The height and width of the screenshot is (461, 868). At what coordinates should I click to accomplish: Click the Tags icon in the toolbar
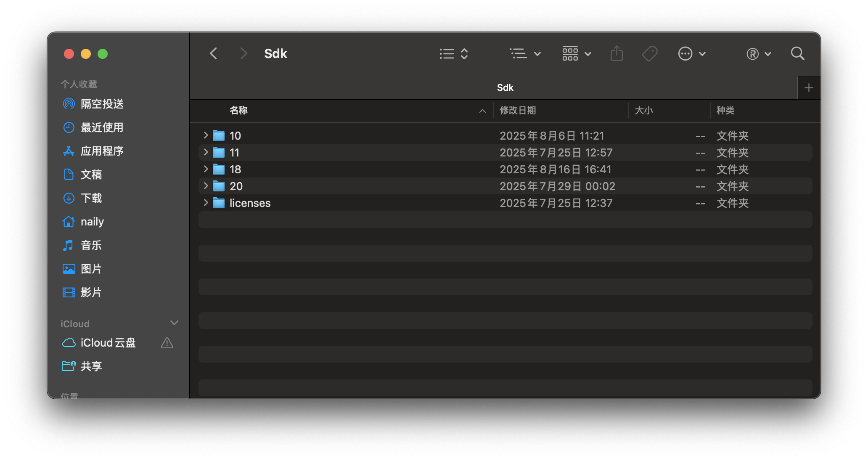tap(649, 53)
